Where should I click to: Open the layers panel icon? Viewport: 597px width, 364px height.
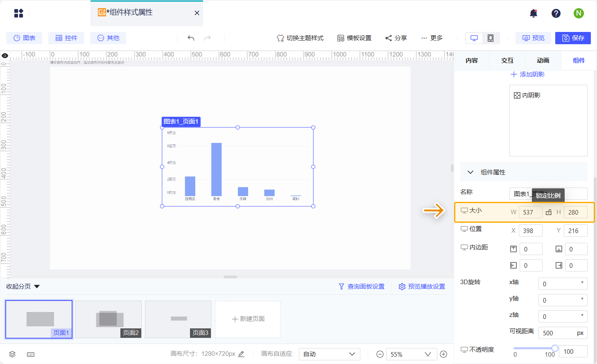coord(12,354)
